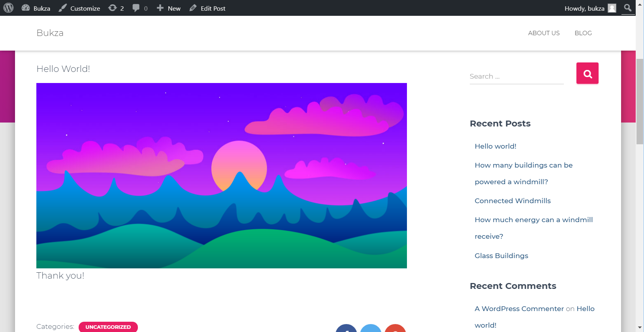Share post via light blue Twitter circle

371,328
